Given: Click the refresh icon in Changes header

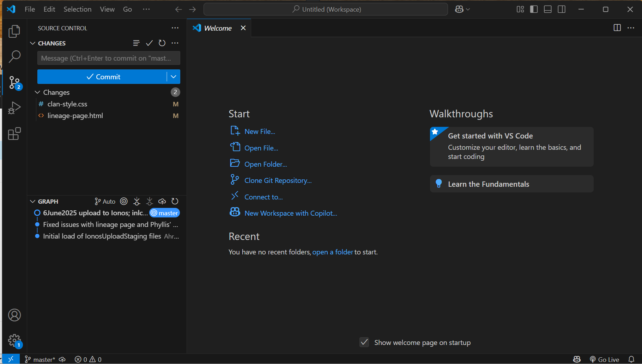Looking at the screenshot, I should pos(162,43).
